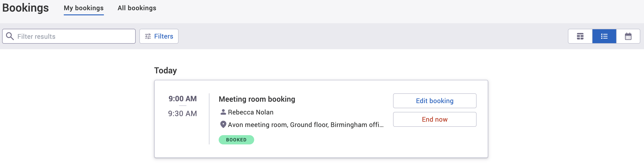This screenshot has height=163, width=644.
Task: Click the 9:00 AM start time label
Action: click(183, 98)
